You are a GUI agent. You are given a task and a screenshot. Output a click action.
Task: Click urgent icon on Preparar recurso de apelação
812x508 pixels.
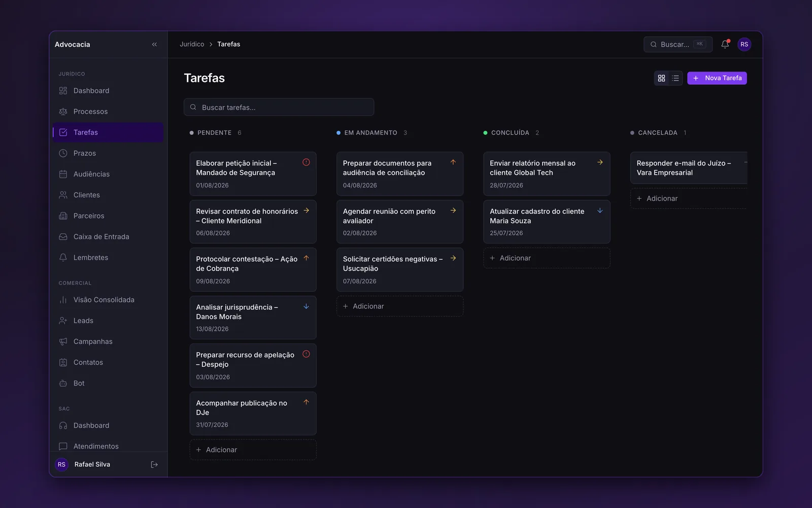(306, 354)
